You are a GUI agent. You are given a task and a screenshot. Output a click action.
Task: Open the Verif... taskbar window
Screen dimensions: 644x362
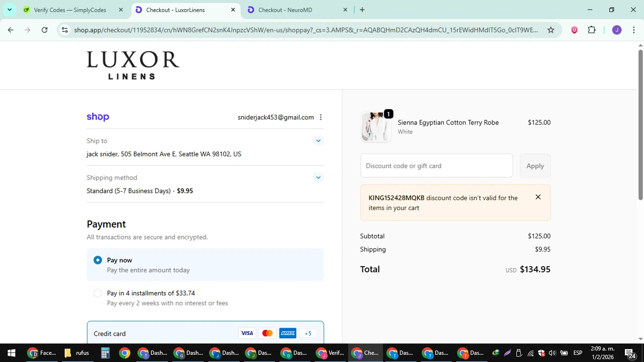tap(330, 353)
